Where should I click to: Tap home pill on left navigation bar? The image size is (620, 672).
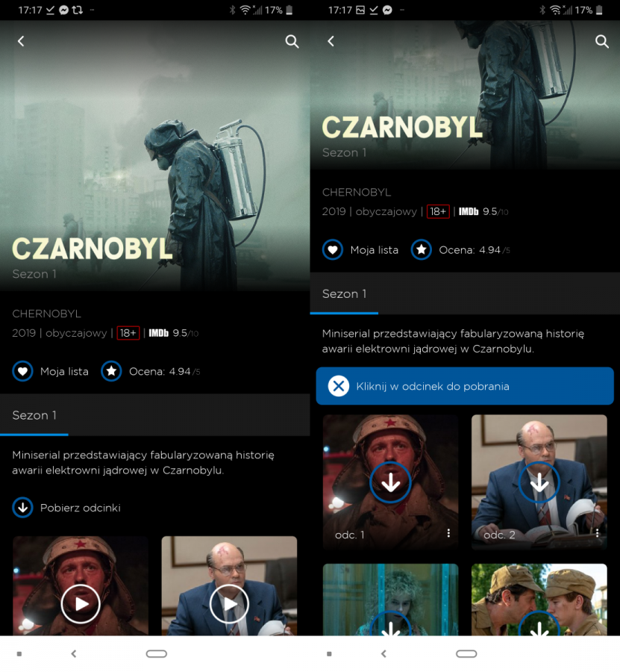pyautogui.click(x=156, y=653)
